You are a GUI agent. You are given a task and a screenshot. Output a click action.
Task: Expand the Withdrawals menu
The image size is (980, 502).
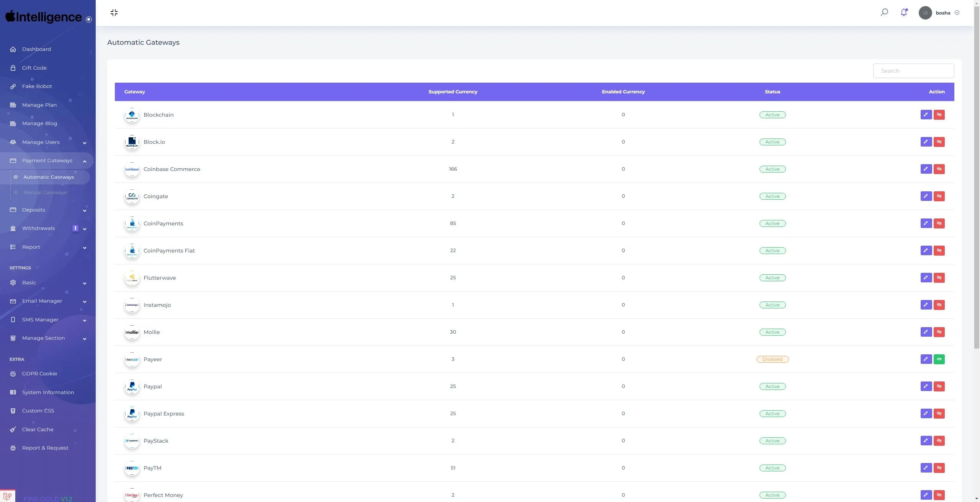(47, 228)
